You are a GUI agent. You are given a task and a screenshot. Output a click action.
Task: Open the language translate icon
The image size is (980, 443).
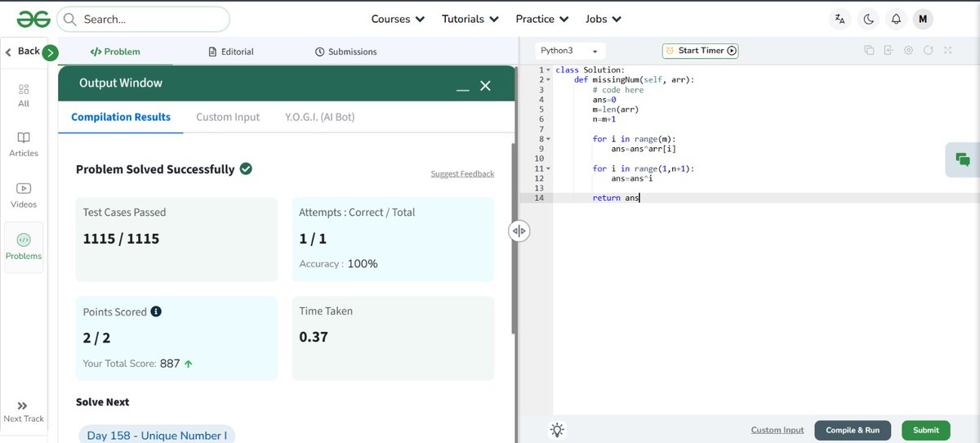[840, 19]
